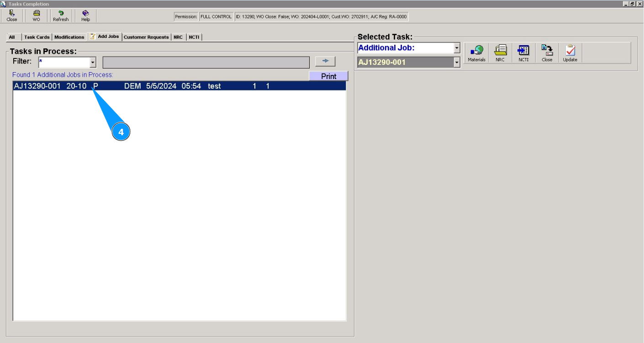This screenshot has height=343, width=644.
Task: Open the WO work order toolbar icon
Action: point(36,16)
